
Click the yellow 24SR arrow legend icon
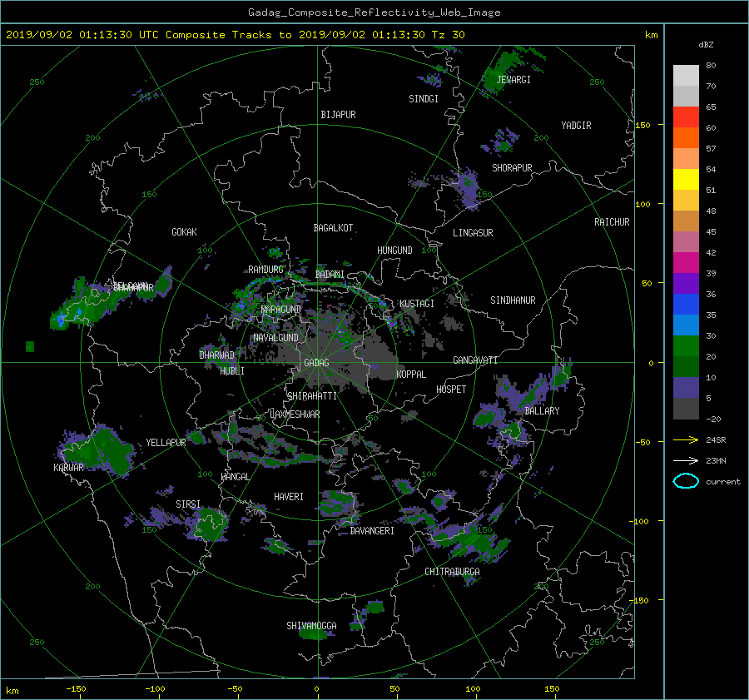[686, 439]
